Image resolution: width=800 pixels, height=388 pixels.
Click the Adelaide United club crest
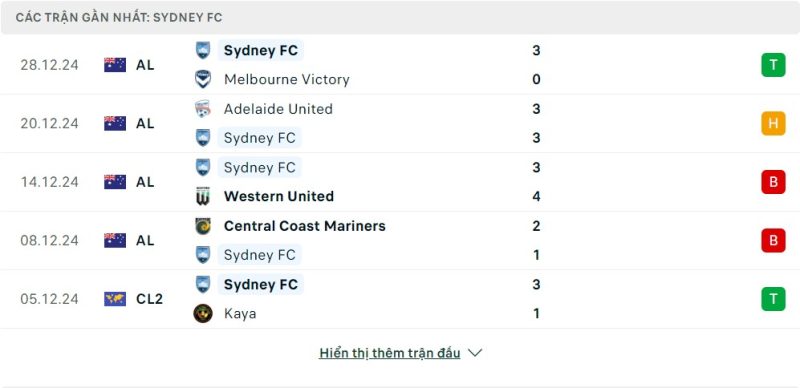click(203, 109)
